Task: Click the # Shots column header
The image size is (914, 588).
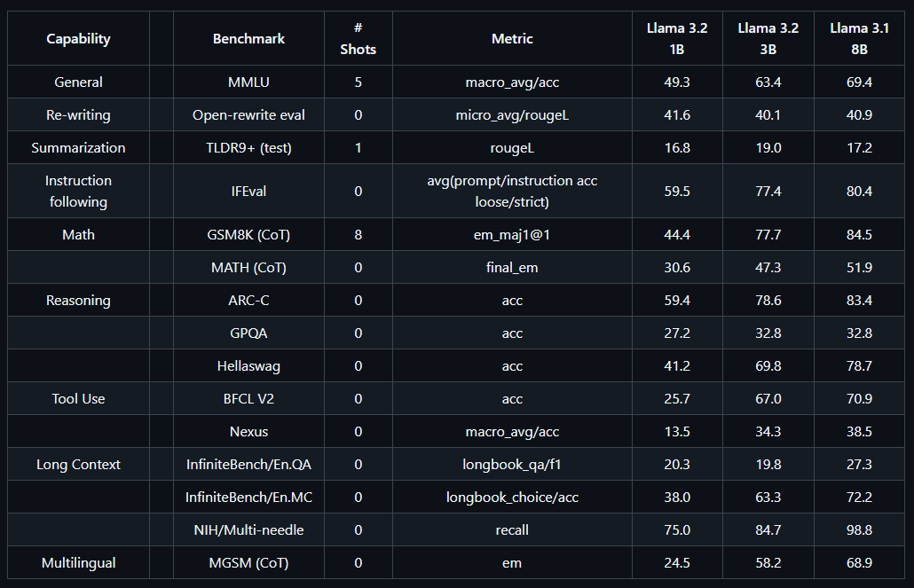Action: [x=358, y=39]
